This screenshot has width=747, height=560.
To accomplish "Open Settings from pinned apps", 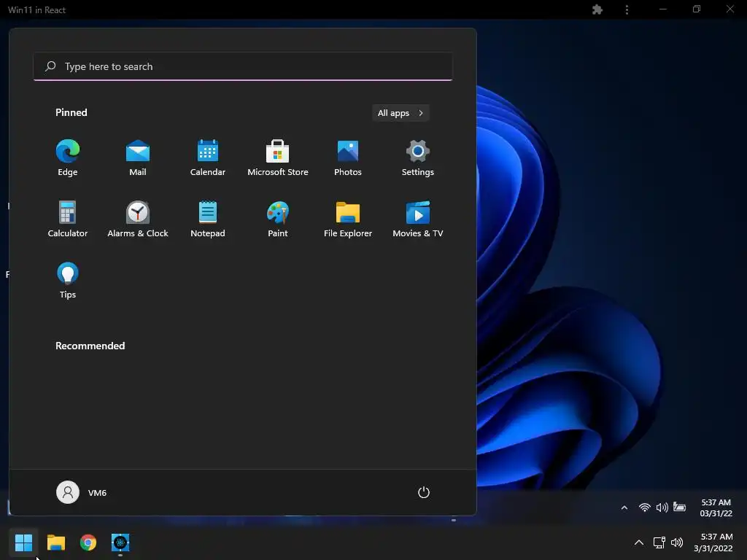I will pyautogui.click(x=418, y=158).
